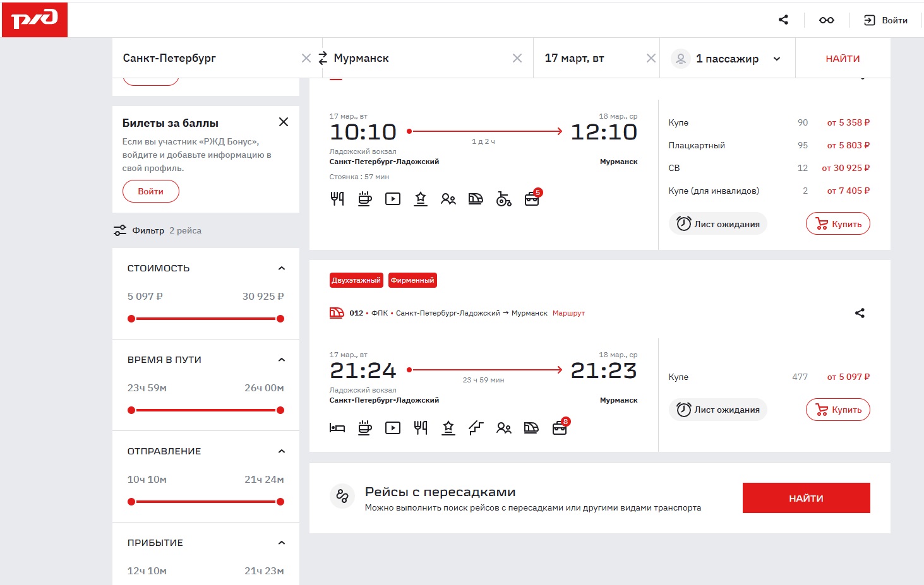Click the passengers icon on the 10:10 train
Image resolution: width=924 pixels, height=585 pixels.
[x=448, y=199]
